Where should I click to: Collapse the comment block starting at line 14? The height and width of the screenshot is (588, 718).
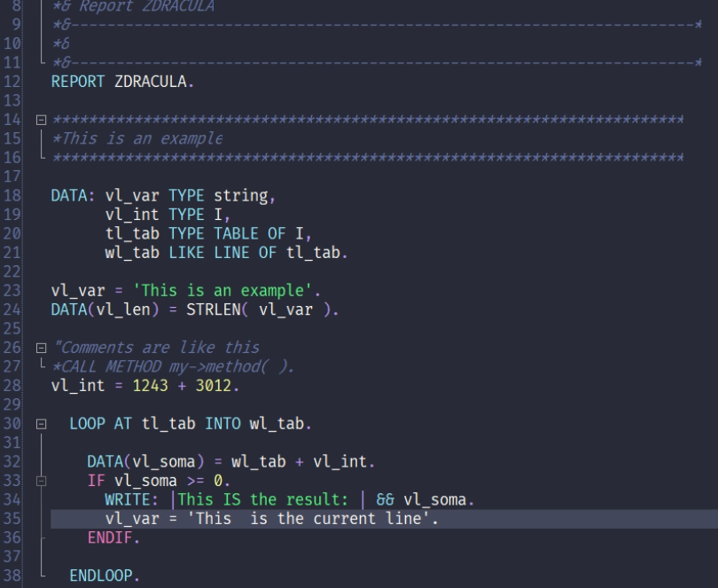pyautogui.click(x=41, y=120)
